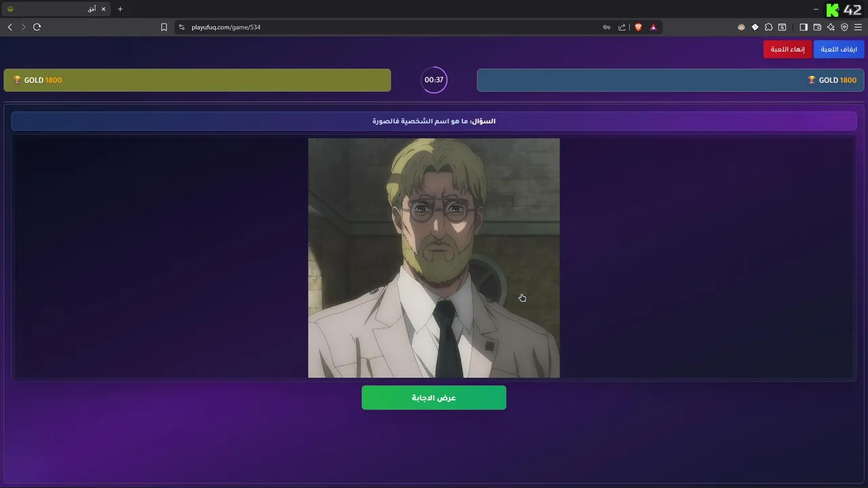Image resolution: width=868 pixels, height=488 pixels.
Task: Open site settings icon in address bar
Action: coord(182,27)
